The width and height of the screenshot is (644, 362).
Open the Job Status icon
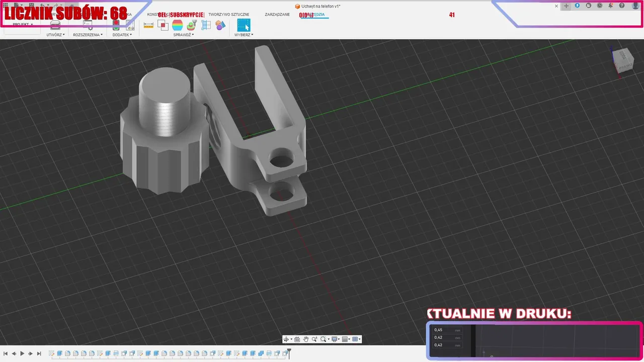pyautogui.click(x=589, y=6)
